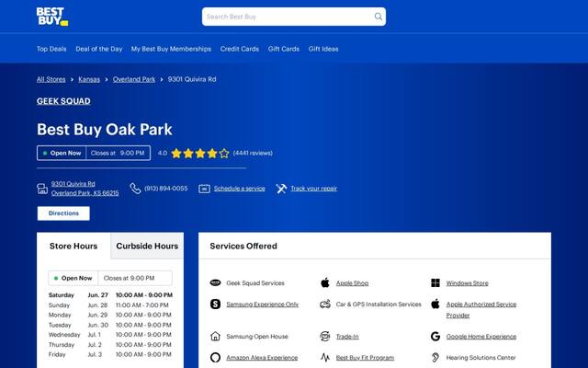Open the 9301 Quivira Rd address link
The image size is (588, 368).
pos(85,189)
